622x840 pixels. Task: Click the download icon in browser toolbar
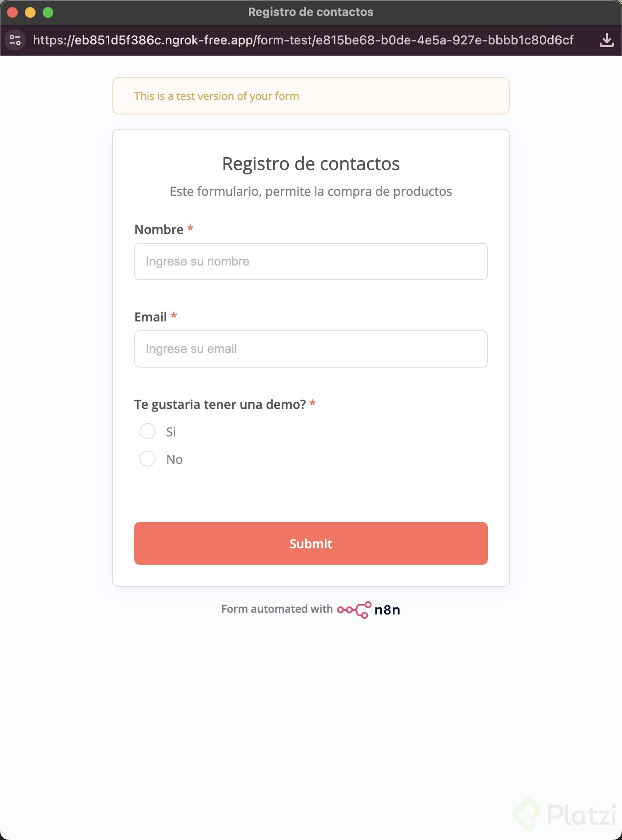pyautogui.click(x=606, y=40)
